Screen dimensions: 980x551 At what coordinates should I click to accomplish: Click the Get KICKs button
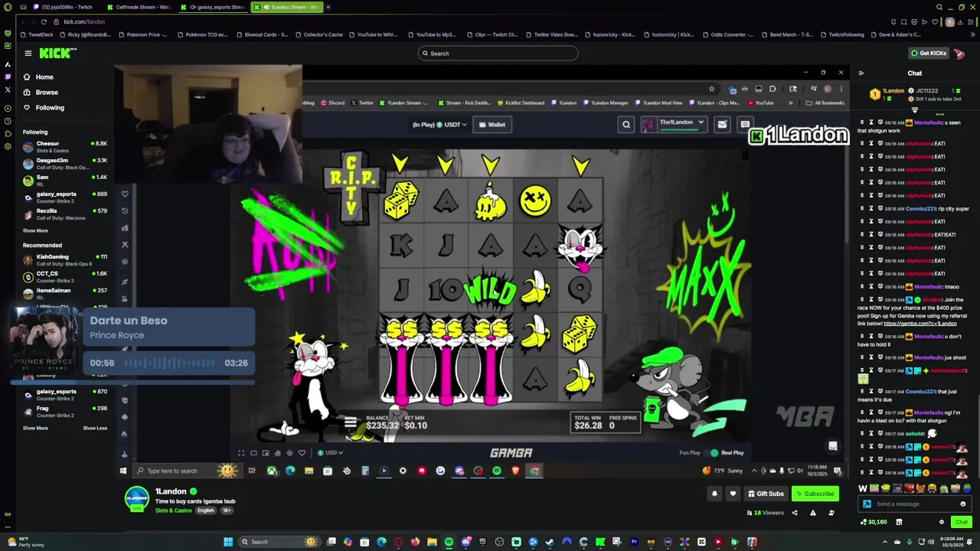928,53
